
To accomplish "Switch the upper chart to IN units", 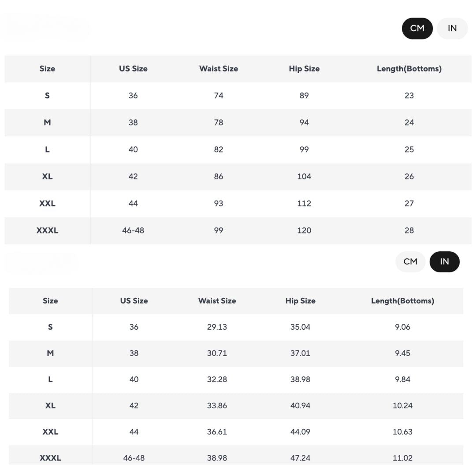I will (x=452, y=28).
